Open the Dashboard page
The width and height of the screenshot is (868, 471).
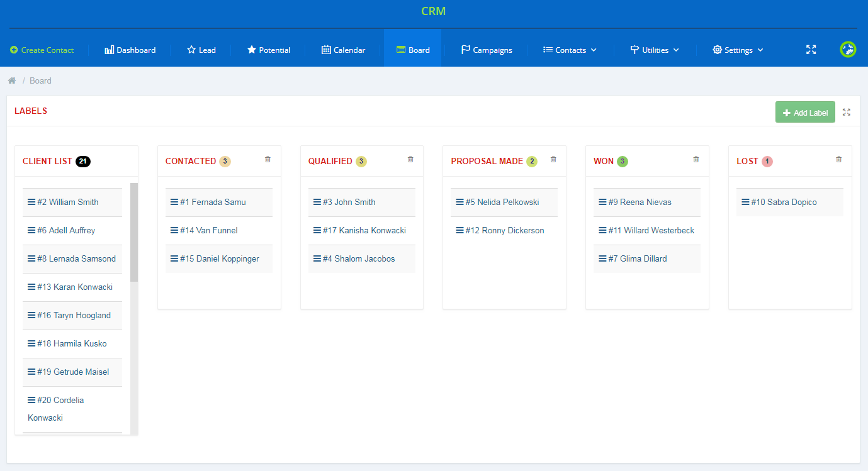(130, 50)
